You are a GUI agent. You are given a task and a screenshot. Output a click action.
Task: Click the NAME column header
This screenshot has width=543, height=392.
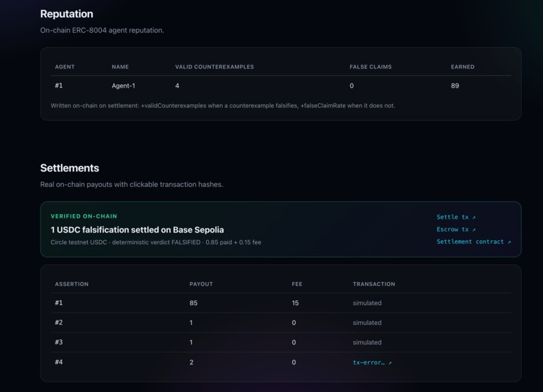[x=120, y=67]
